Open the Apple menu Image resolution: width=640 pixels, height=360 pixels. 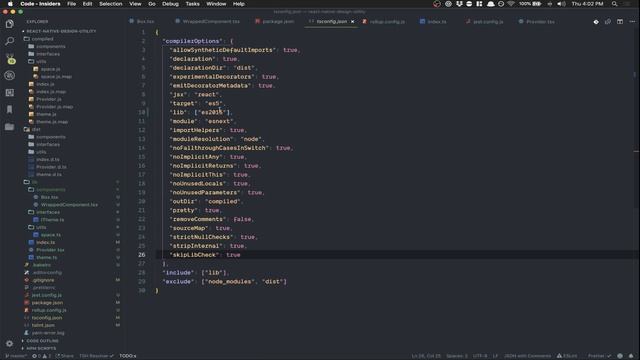pos(10,4)
